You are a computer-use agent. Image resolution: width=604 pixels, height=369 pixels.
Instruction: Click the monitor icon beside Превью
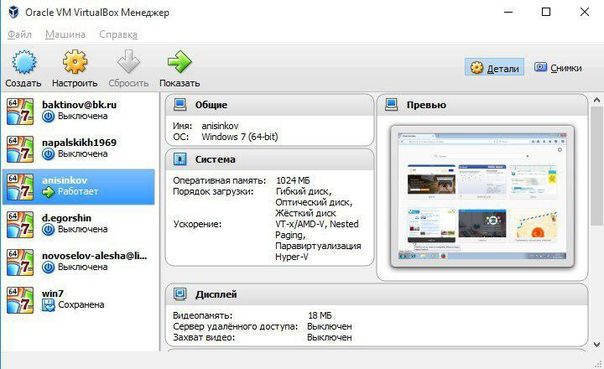(391, 104)
